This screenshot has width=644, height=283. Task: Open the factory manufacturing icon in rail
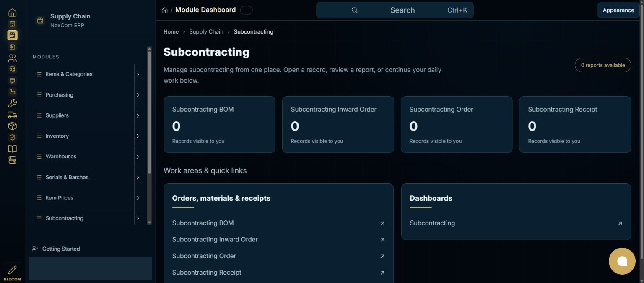(12, 92)
